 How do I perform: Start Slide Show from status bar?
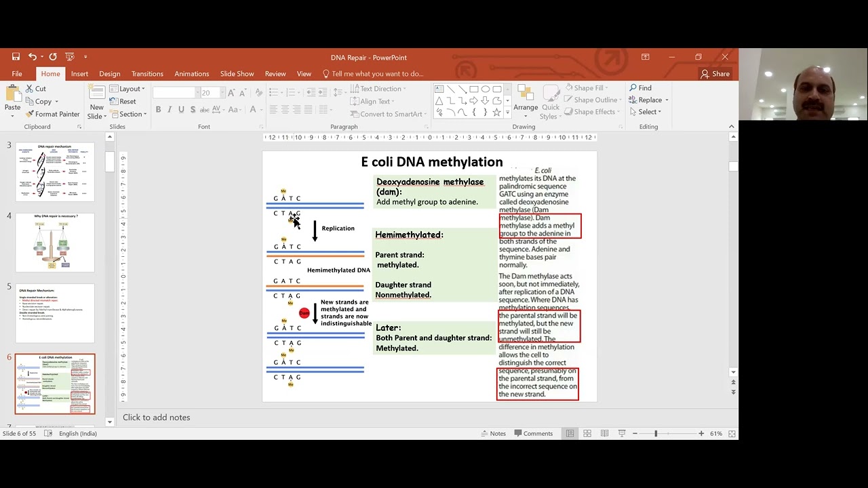(621, 434)
